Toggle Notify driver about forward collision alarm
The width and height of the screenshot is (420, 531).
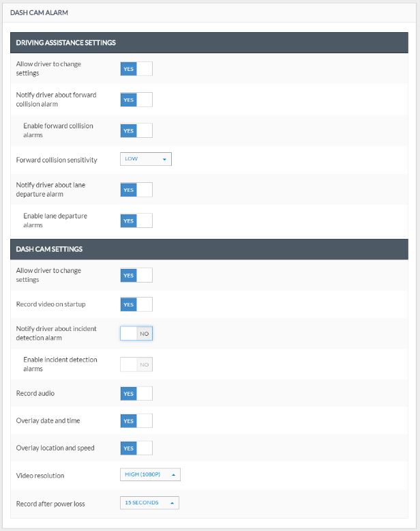pyautogui.click(x=136, y=100)
